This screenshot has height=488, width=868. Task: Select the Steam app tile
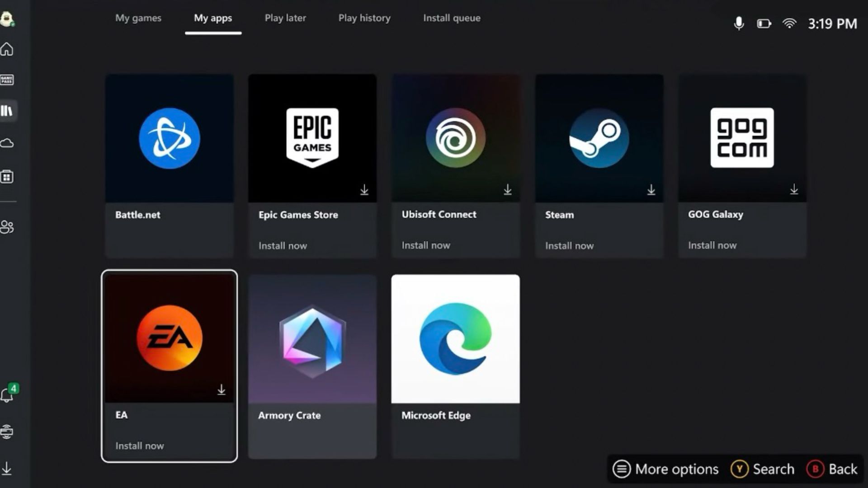click(x=599, y=166)
